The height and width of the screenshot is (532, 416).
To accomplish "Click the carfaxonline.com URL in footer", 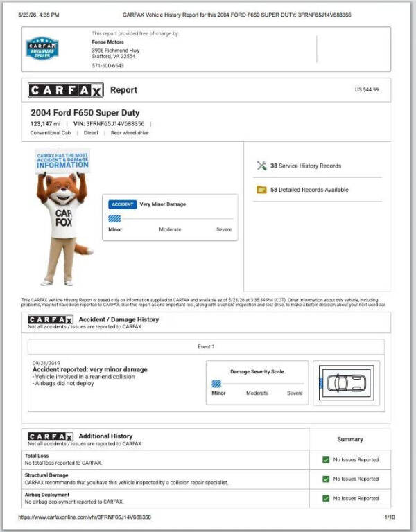I will (85, 517).
